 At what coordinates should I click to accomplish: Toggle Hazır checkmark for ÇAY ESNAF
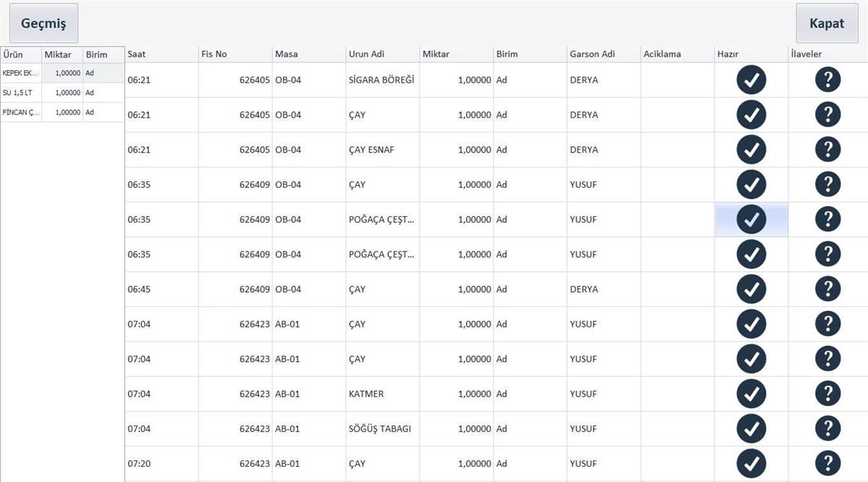coord(751,150)
